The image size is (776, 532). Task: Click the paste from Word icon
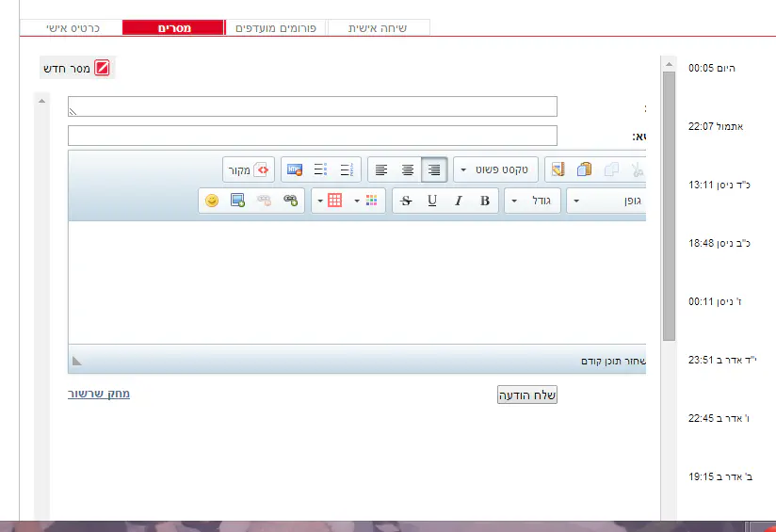click(x=558, y=170)
